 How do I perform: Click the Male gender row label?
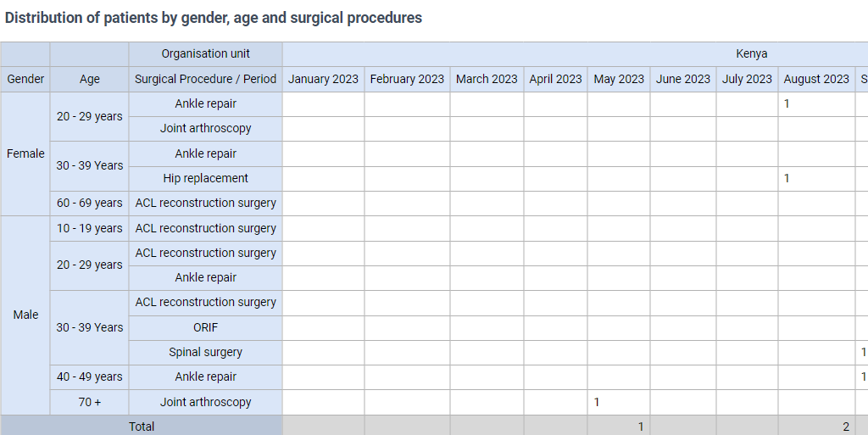coord(25,315)
